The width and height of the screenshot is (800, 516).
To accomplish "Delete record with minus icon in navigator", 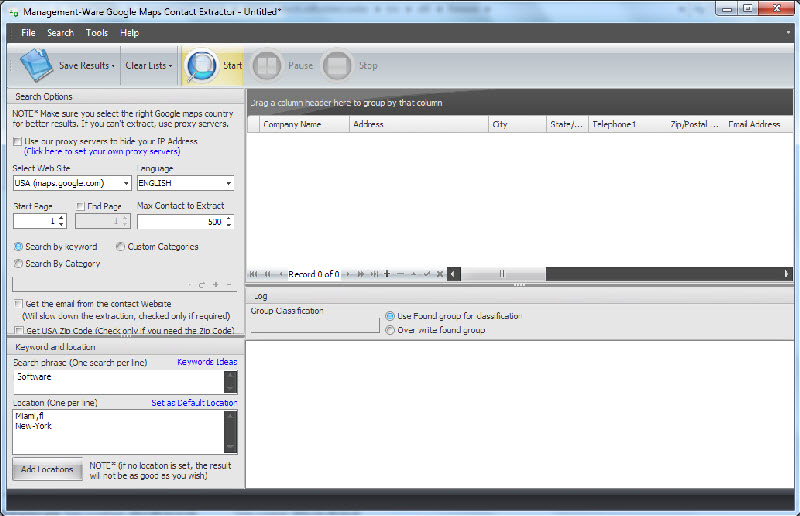I will click(401, 274).
